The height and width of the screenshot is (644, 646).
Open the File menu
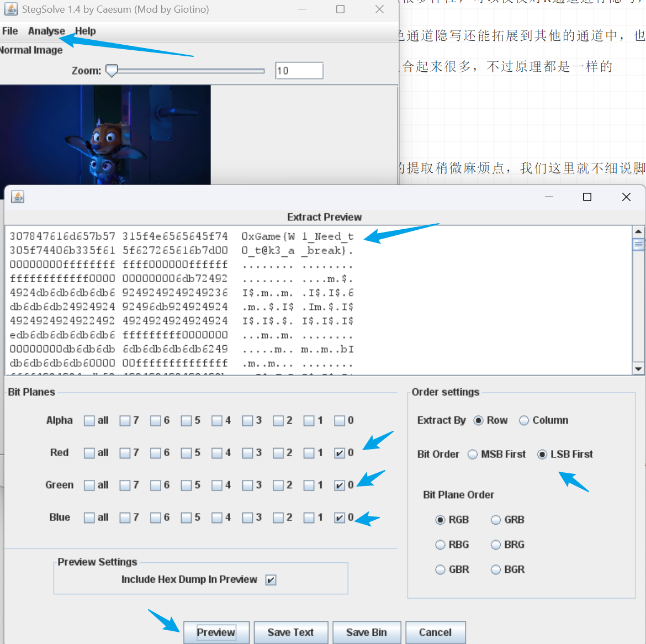(10, 31)
